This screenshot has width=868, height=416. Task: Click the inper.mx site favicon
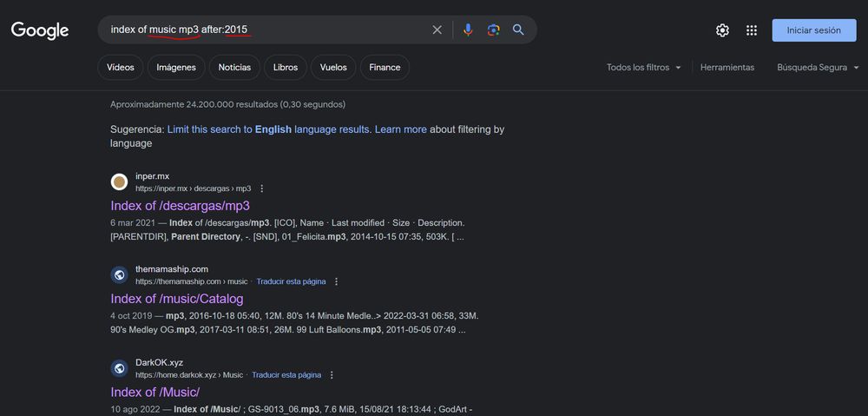119,182
